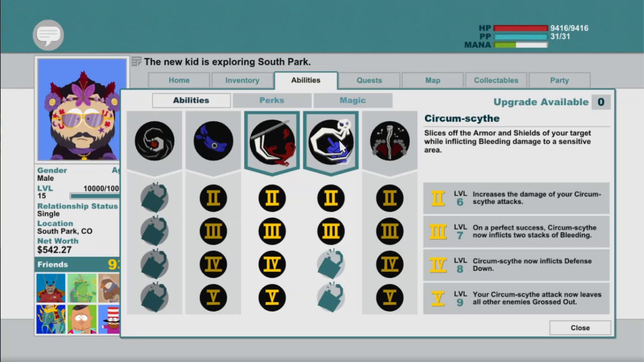Click the Circum-scythe ability title
This screenshot has height=362, width=644.
(x=462, y=119)
